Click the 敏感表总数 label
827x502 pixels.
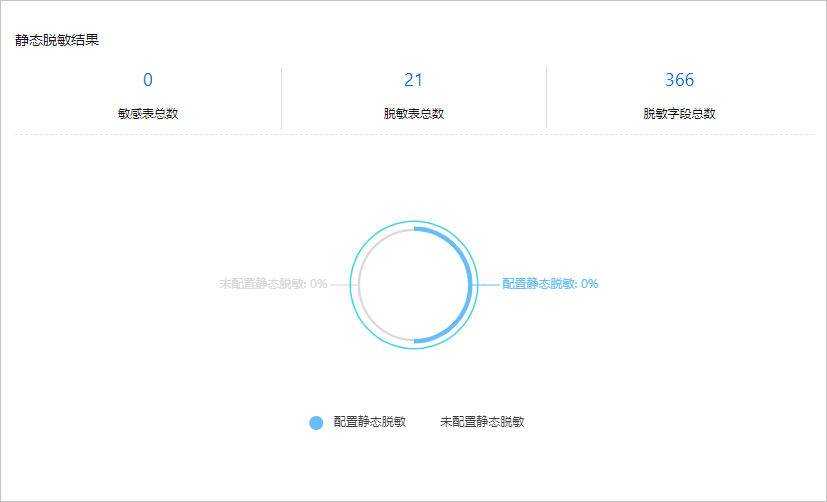tap(148, 113)
